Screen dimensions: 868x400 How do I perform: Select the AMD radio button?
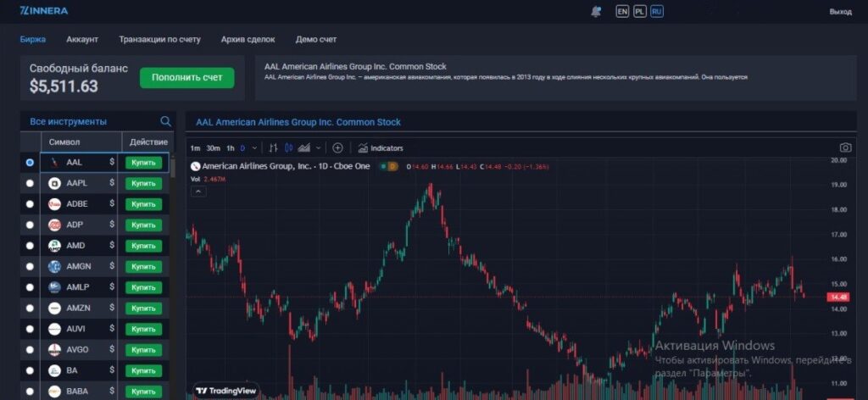click(31, 246)
